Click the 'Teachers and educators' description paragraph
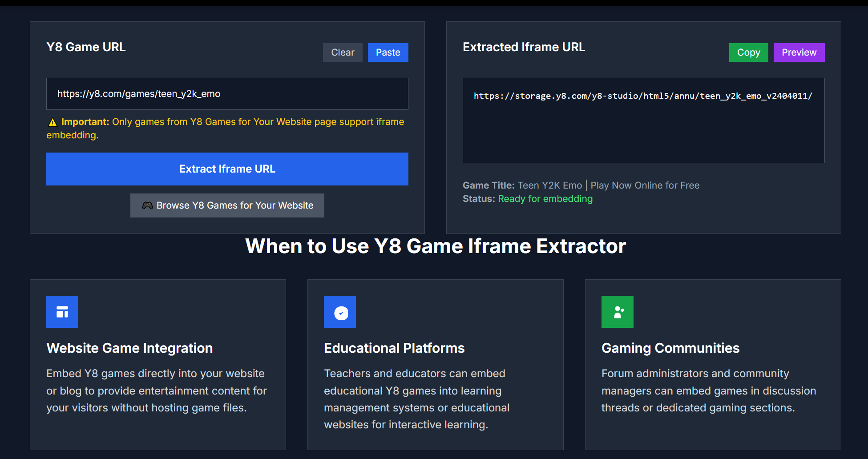 [x=417, y=399]
